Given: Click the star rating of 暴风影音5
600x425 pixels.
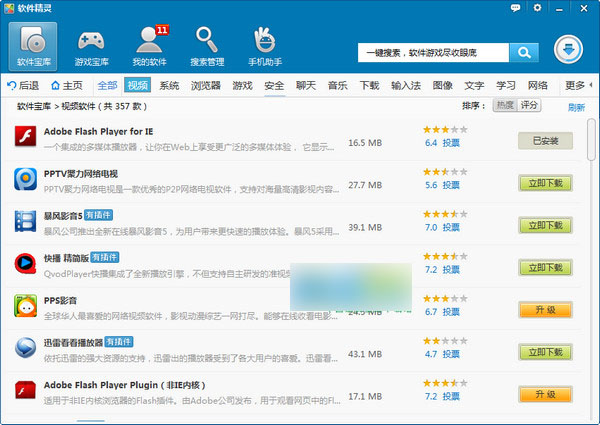Looking at the screenshot, I should (445, 214).
